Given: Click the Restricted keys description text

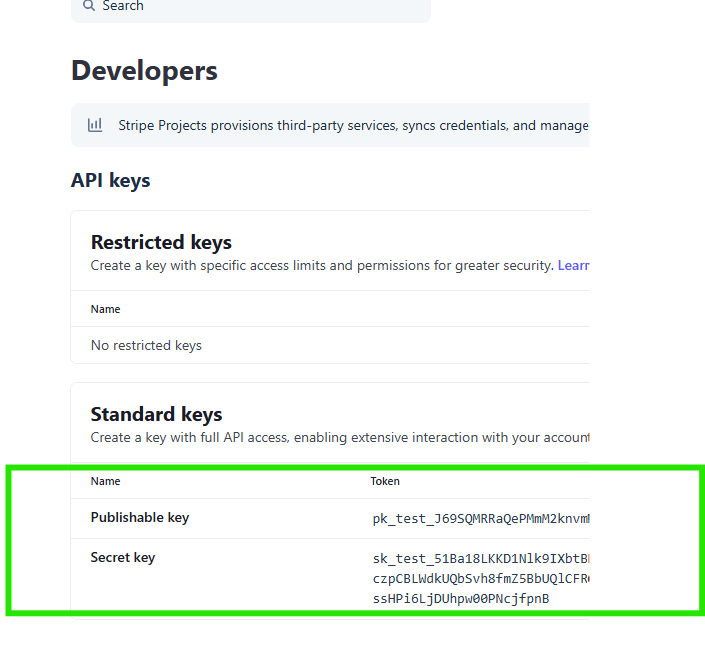Looking at the screenshot, I should coord(322,265).
